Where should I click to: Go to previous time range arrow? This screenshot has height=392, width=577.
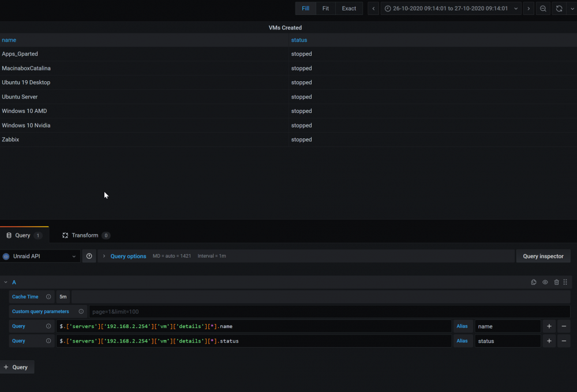pos(373,9)
